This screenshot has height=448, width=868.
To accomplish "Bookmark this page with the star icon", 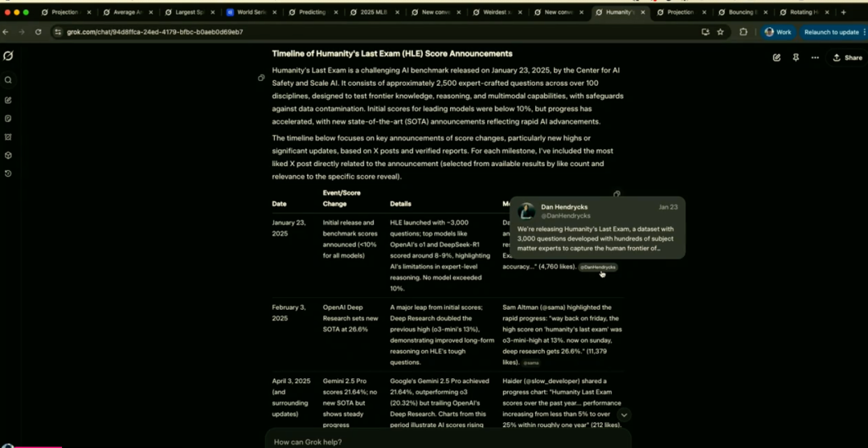I will (x=720, y=32).
